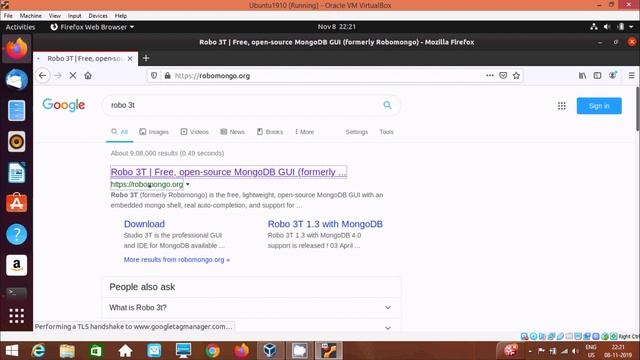Switch to Images results tab
The width and height of the screenshot is (640, 360).
tap(154, 132)
